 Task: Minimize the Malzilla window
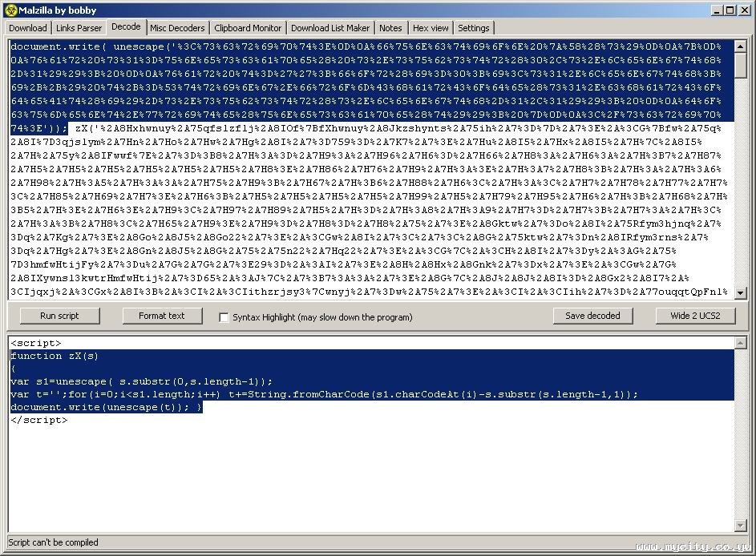pyautogui.click(x=718, y=10)
